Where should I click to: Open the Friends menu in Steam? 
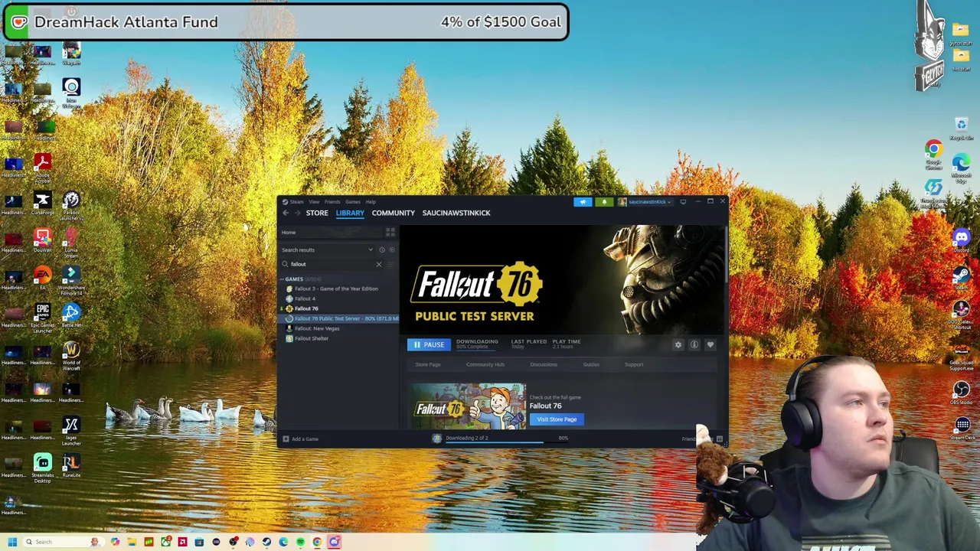point(332,202)
